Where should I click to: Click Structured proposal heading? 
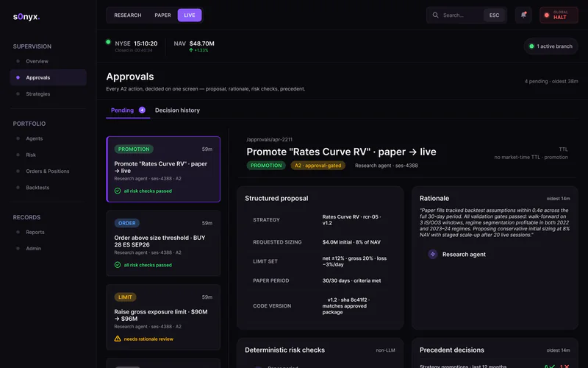pos(276,198)
